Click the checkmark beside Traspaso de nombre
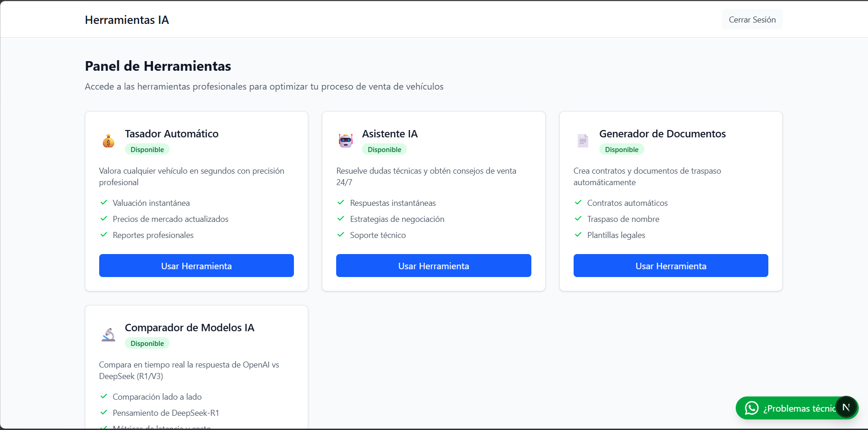 pos(578,219)
